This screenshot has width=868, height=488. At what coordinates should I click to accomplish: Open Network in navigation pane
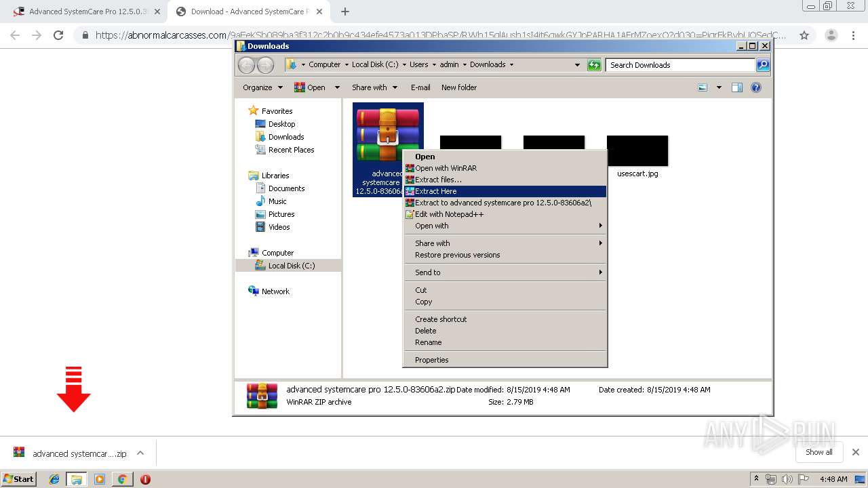(x=275, y=291)
